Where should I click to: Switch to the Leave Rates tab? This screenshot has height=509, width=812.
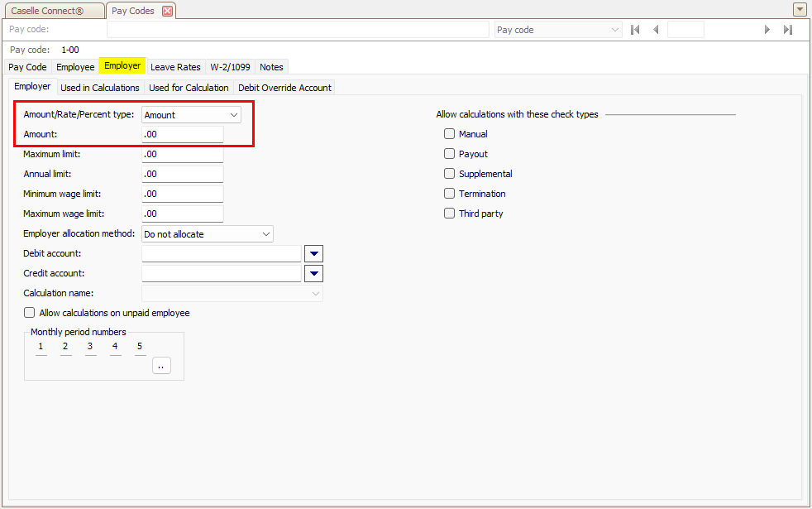point(175,67)
